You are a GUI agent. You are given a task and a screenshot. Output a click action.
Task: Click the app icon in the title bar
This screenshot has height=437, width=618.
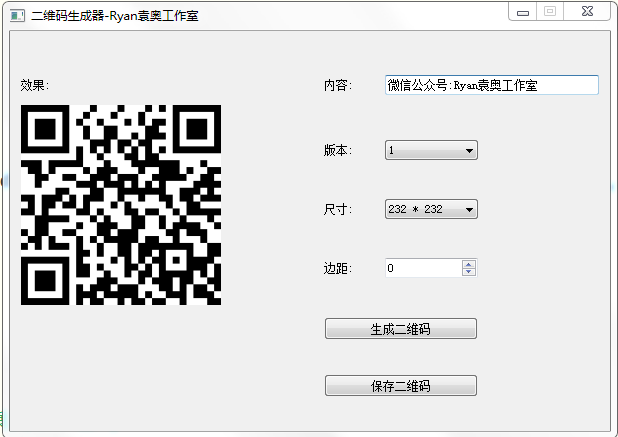(17, 16)
